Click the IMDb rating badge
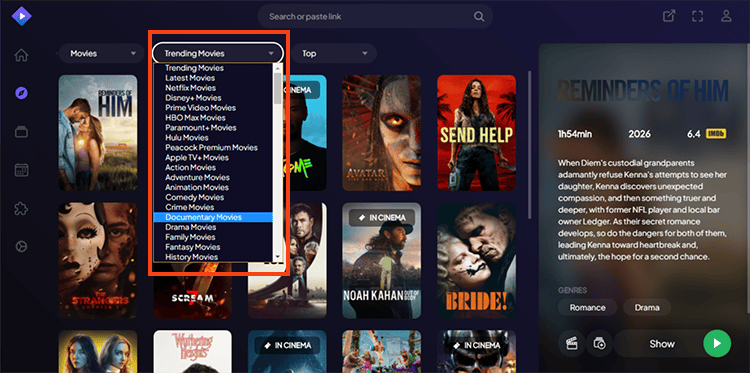This screenshot has height=373, width=750. pos(716,134)
